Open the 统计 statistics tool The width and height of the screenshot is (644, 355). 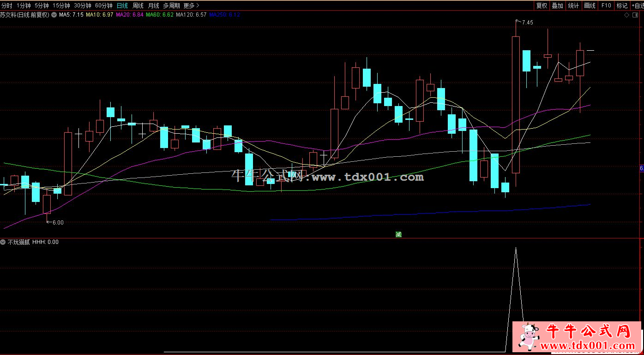(x=573, y=6)
